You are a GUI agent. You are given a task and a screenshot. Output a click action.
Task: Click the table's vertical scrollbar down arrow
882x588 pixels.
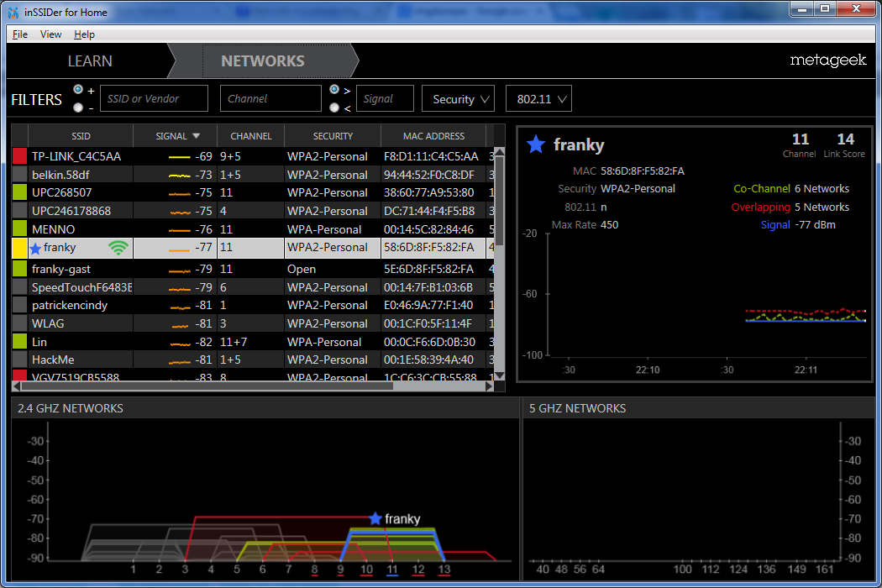pos(499,375)
